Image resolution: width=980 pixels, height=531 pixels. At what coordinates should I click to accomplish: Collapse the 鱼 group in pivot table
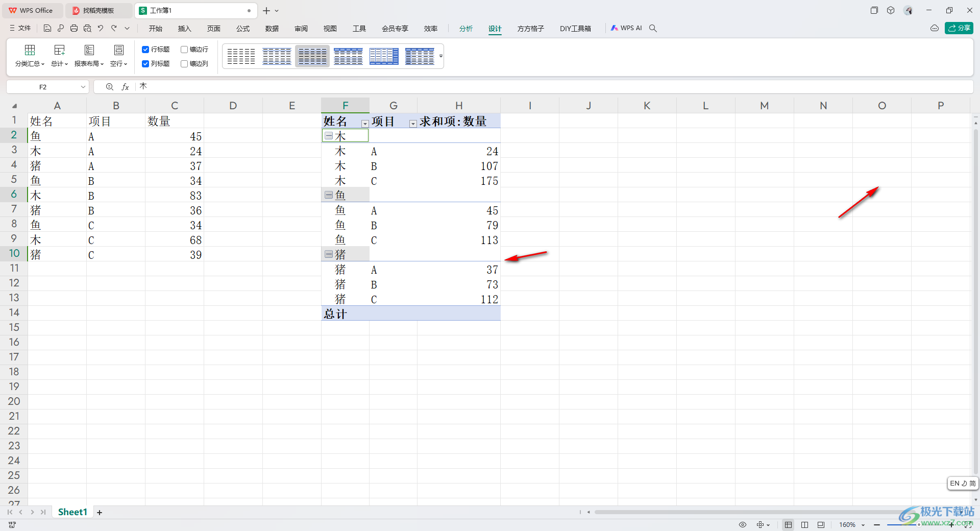point(329,195)
